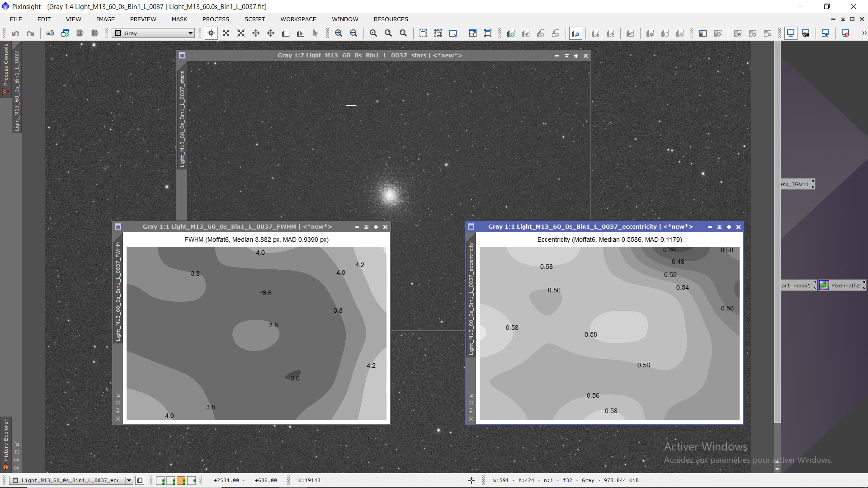
Task: Click the main image vertical scrollbar
Action: pos(777,226)
